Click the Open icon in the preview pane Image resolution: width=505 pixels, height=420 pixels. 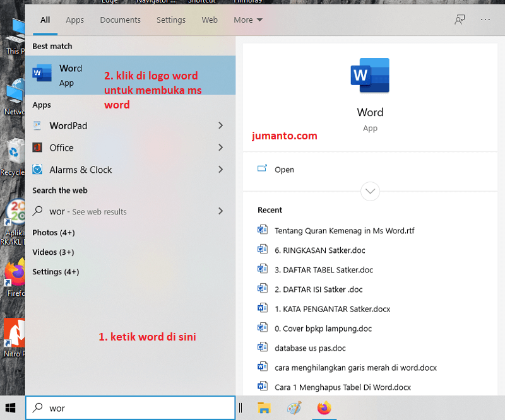pyautogui.click(x=262, y=168)
